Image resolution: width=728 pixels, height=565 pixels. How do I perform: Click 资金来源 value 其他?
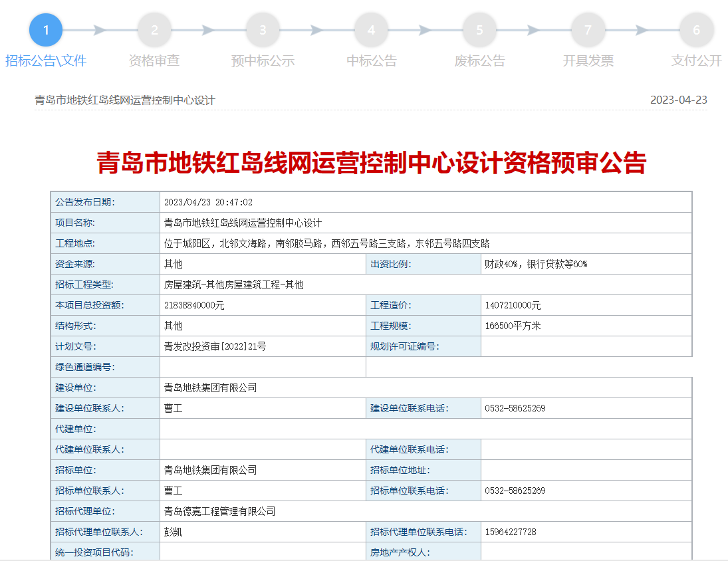[x=173, y=264]
